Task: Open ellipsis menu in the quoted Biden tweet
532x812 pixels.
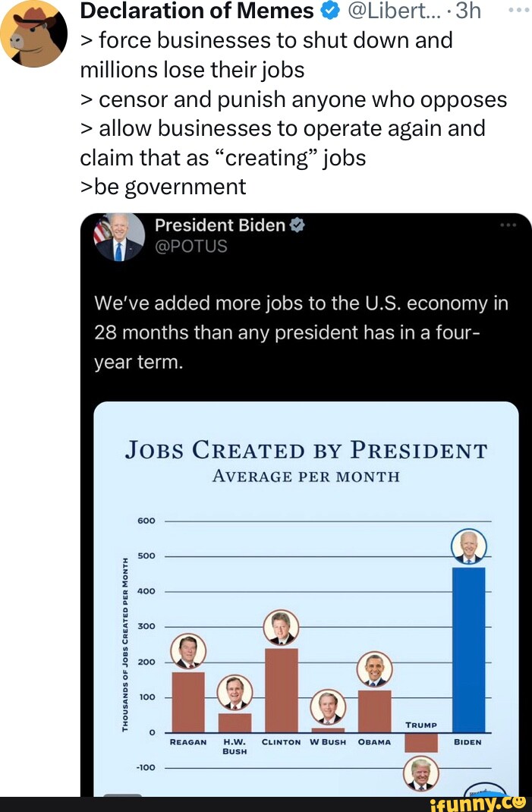Action: (508, 225)
